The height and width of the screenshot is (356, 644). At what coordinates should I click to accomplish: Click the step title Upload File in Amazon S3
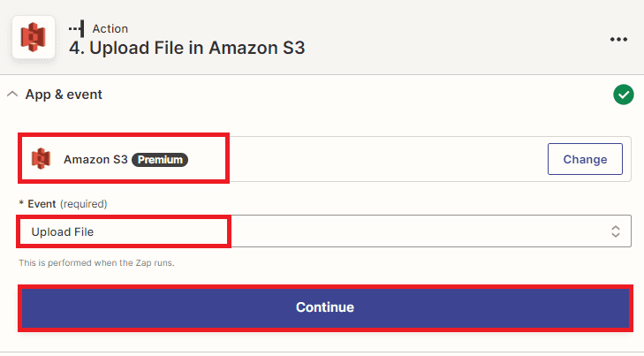pyautogui.click(x=187, y=48)
